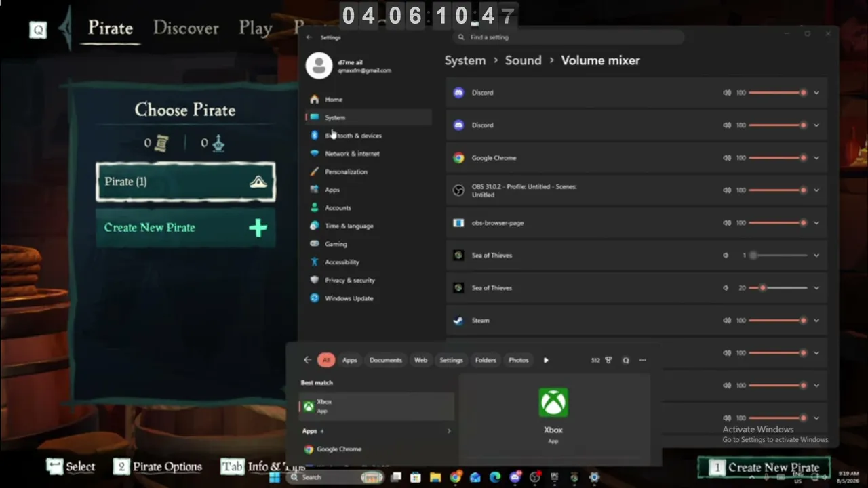
Task: Expand the OBS 31.0.2 row chevron
Action: [816, 190]
